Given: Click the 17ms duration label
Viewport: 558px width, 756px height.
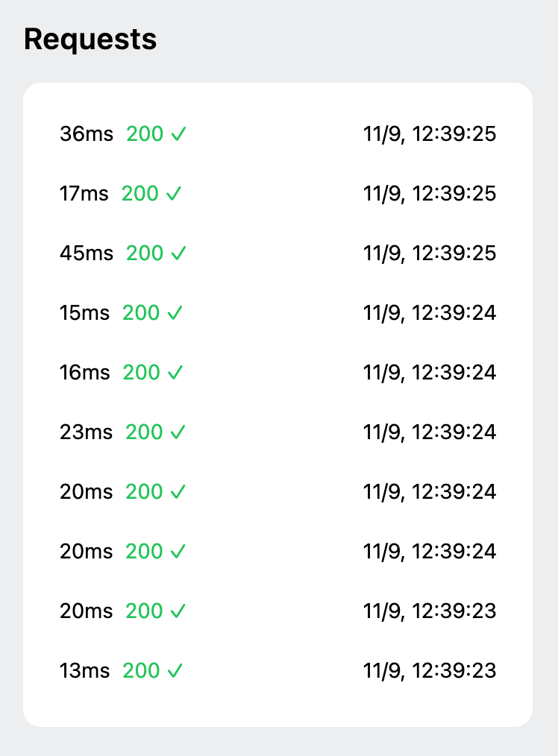Looking at the screenshot, I should [84, 194].
